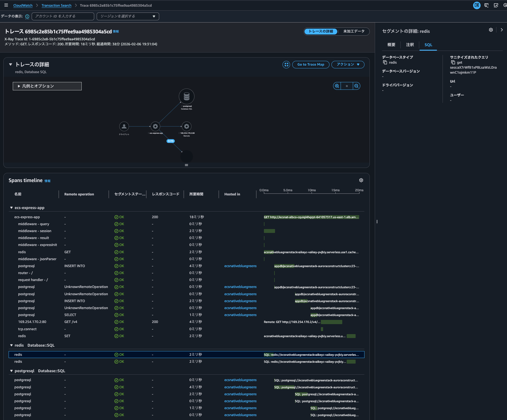Open segment details panel settings gear

click(x=491, y=30)
